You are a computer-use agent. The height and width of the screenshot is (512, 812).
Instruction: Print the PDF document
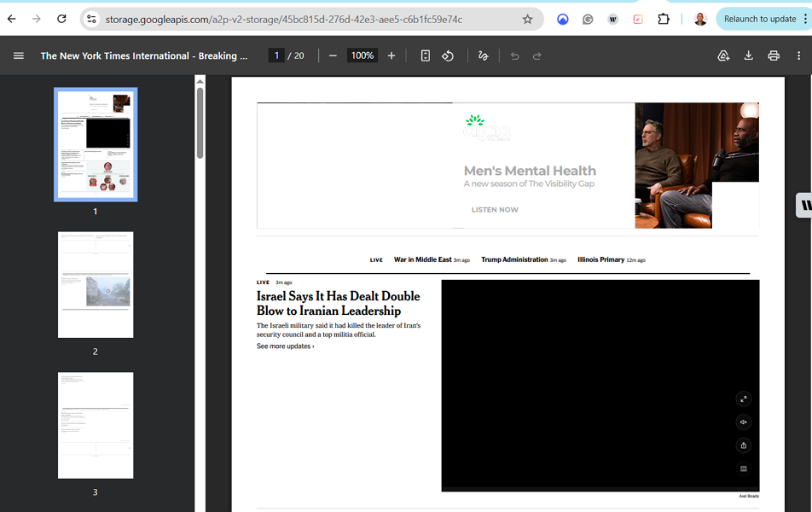(774, 56)
